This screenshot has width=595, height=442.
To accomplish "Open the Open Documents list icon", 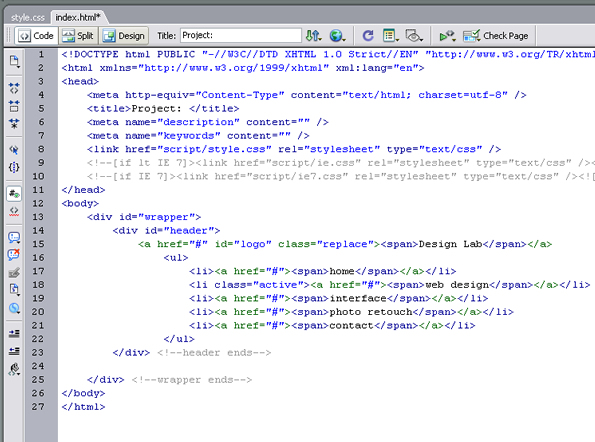I will click(x=14, y=61).
